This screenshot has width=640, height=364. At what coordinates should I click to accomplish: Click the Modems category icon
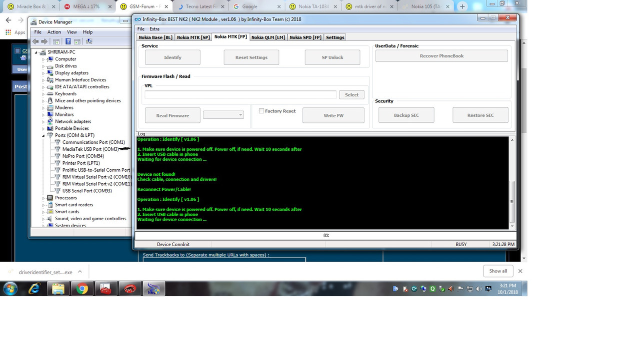[x=50, y=107]
